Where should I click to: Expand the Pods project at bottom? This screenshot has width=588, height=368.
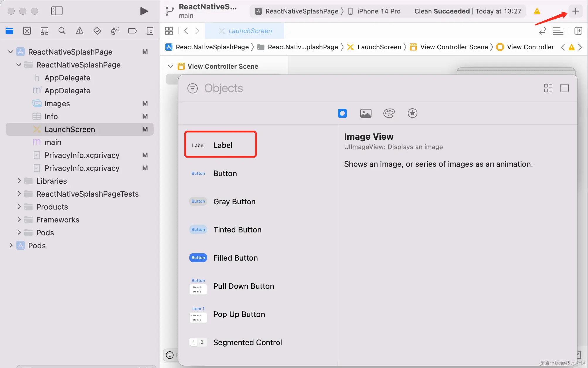[x=11, y=245]
